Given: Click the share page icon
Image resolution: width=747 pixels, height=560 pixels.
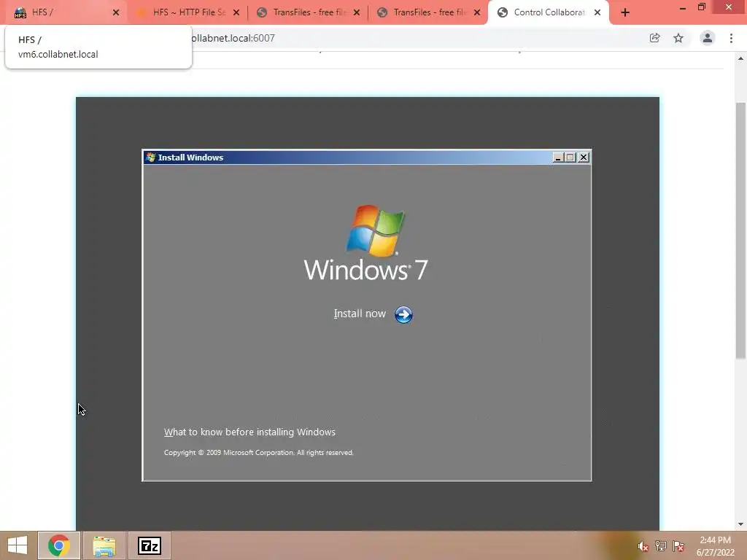Looking at the screenshot, I should (x=655, y=38).
